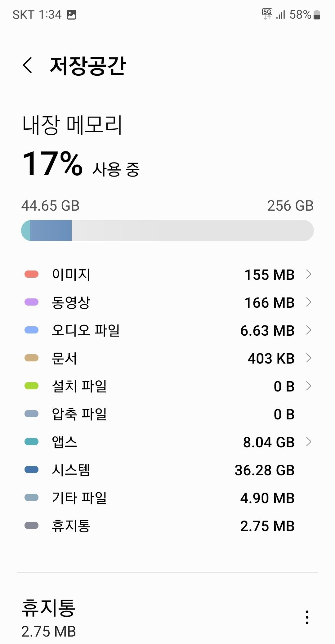Tap the 압축 파일 row

[167, 414]
